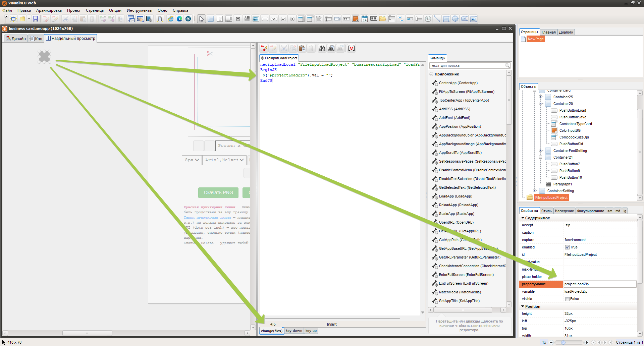
Task: Open the Инструменты menu
Action: 140,10
